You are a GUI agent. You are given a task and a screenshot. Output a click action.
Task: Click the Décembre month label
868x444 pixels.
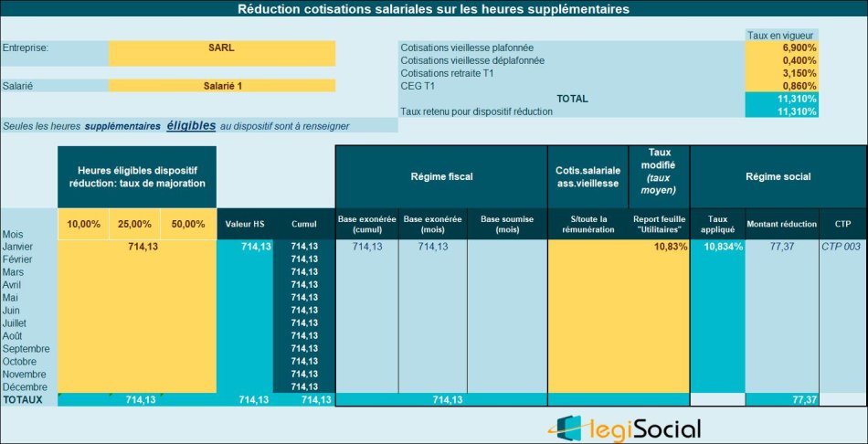[x=28, y=386]
